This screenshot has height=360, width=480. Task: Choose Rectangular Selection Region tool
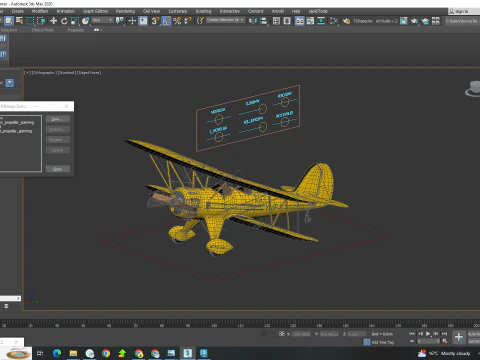tap(30, 21)
